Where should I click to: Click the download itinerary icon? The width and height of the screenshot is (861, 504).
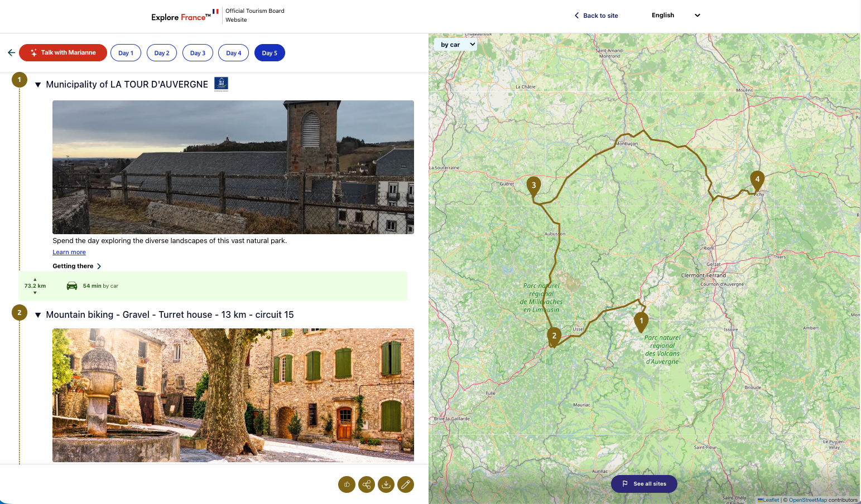click(386, 484)
